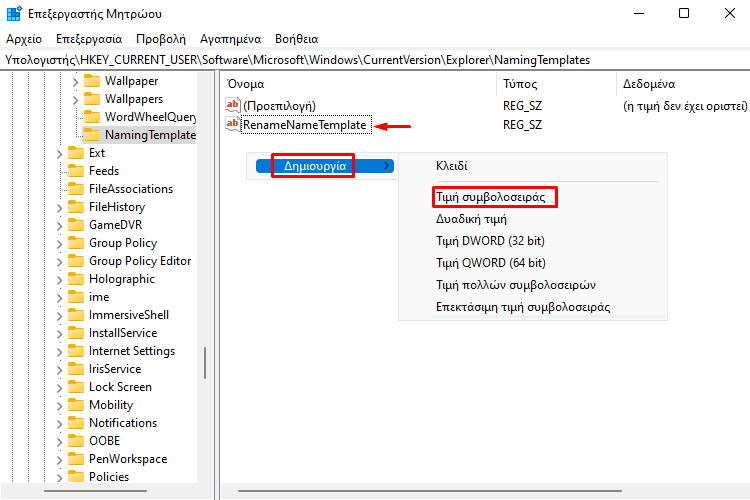Image resolution: width=750 pixels, height=500 pixels.
Task: Expand the Wallpaper tree node
Action: click(75, 82)
